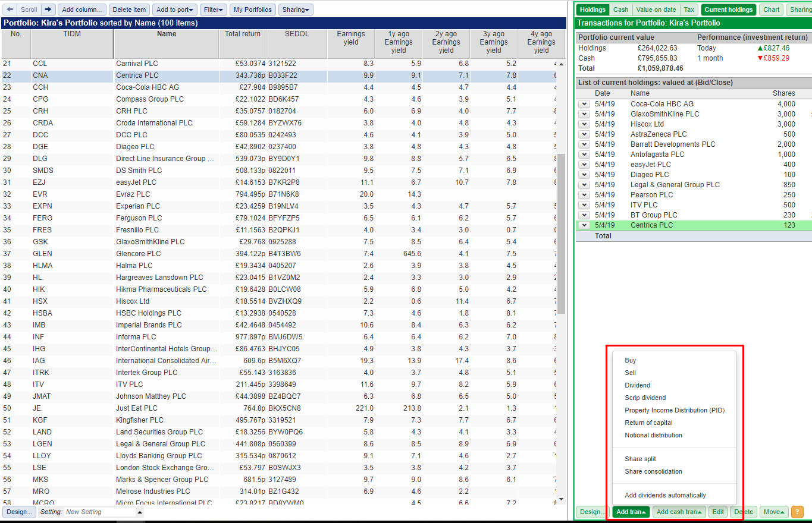
Task: Open the Sharing dropdown in left toolbar
Action: [x=296, y=10]
